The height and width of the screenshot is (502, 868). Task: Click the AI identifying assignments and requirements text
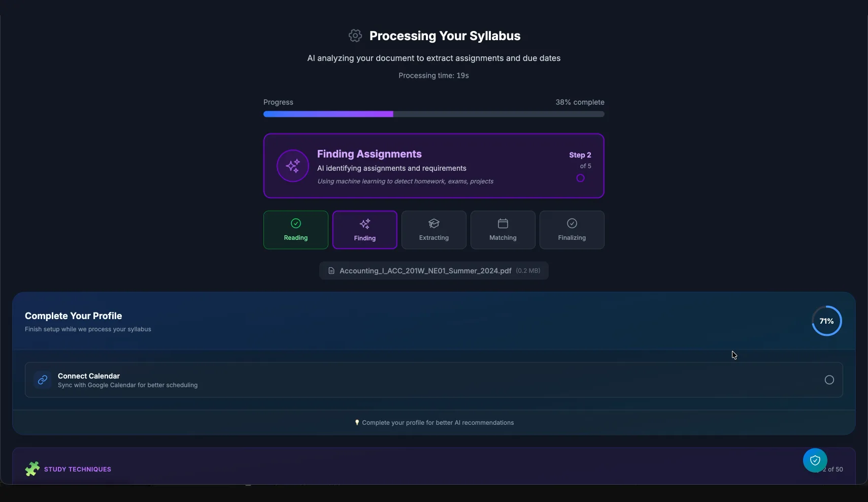point(392,168)
